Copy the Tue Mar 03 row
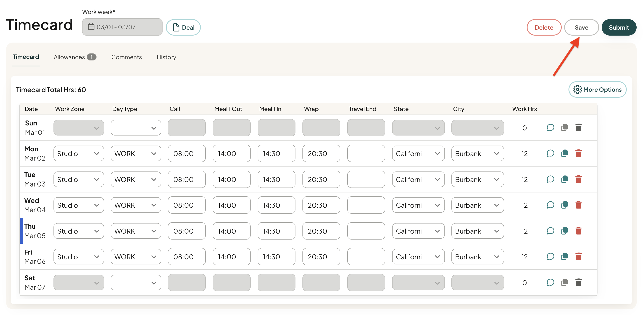This screenshot has width=644, height=315. point(565,179)
